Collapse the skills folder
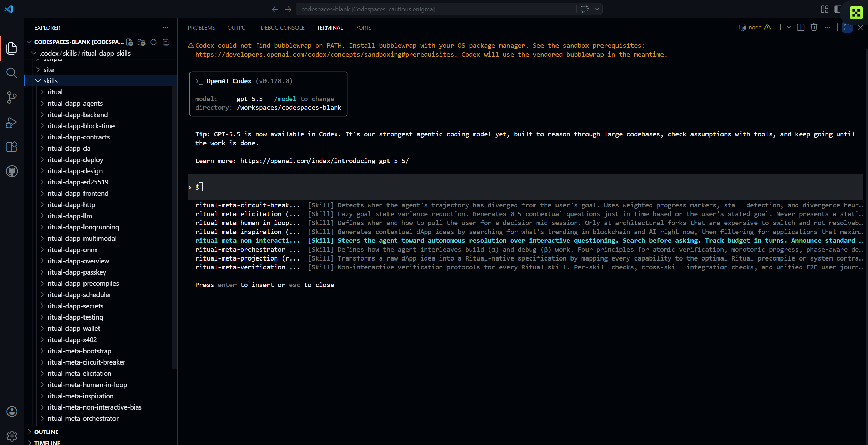 [101, 81]
